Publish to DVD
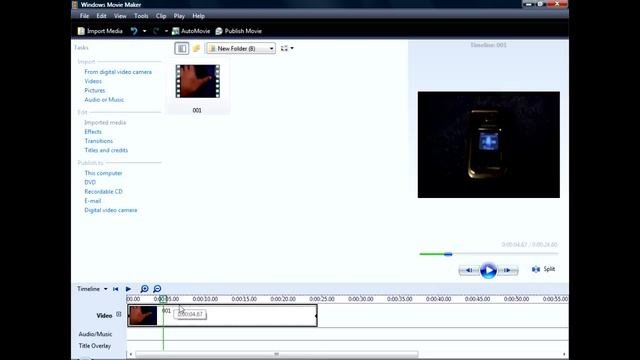This screenshot has width=640, height=360. point(90,182)
